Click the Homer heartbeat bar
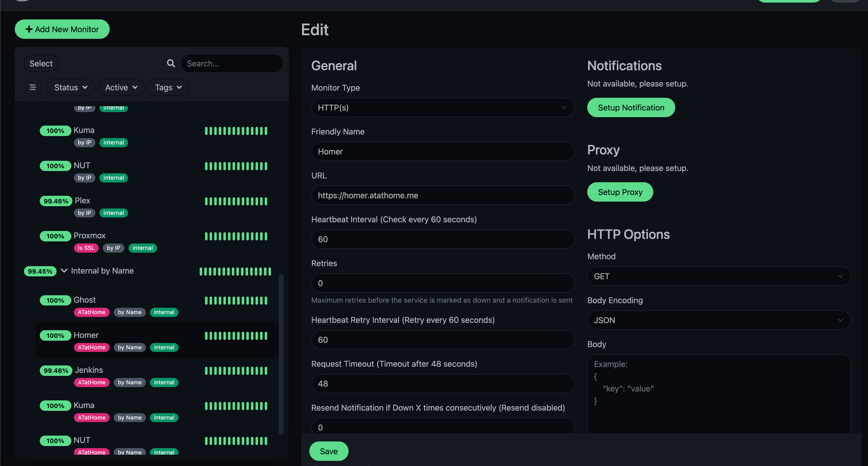Image resolution: width=868 pixels, height=466 pixels. pyautogui.click(x=236, y=336)
